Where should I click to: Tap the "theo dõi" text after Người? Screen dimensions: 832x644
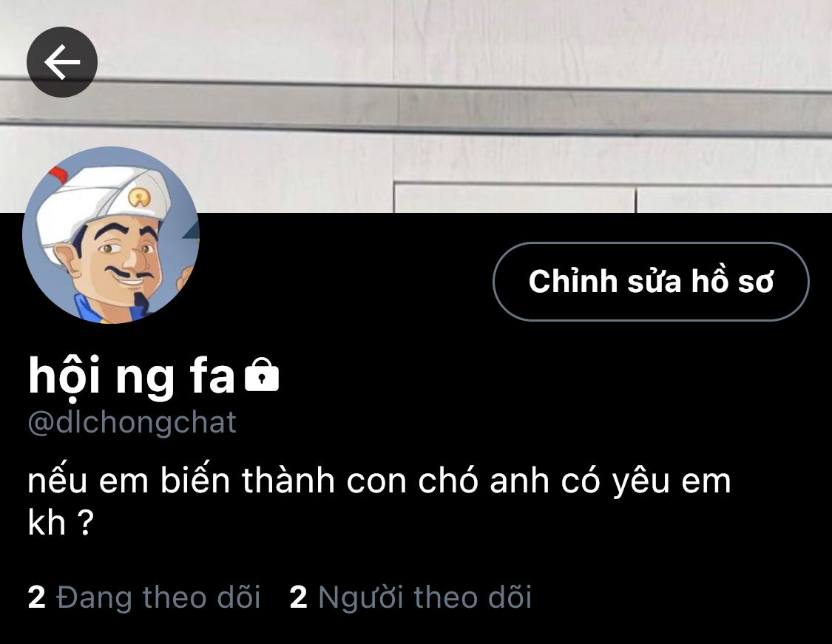point(473,597)
